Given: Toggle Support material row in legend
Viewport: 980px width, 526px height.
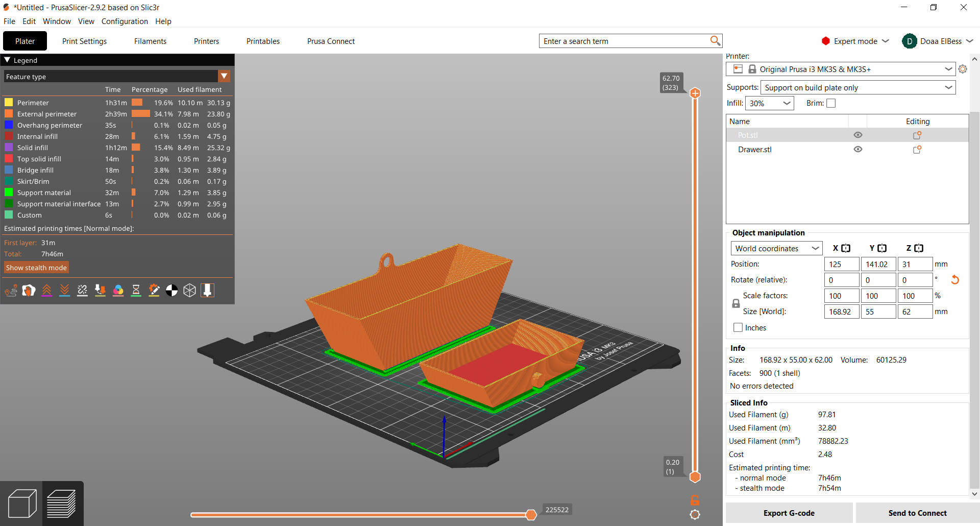Looking at the screenshot, I should tap(116, 193).
